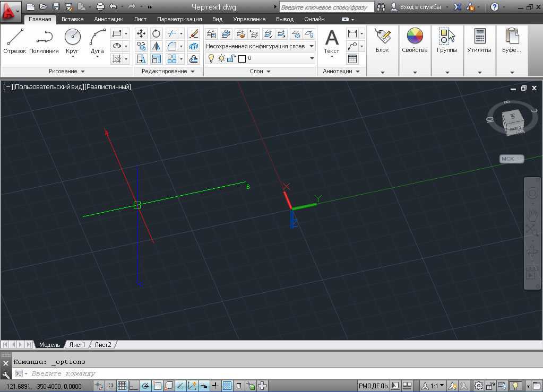Click the Move tool in Редактирование panel
Viewport: 543px width, 392px height.
pyautogui.click(x=141, y=33)
